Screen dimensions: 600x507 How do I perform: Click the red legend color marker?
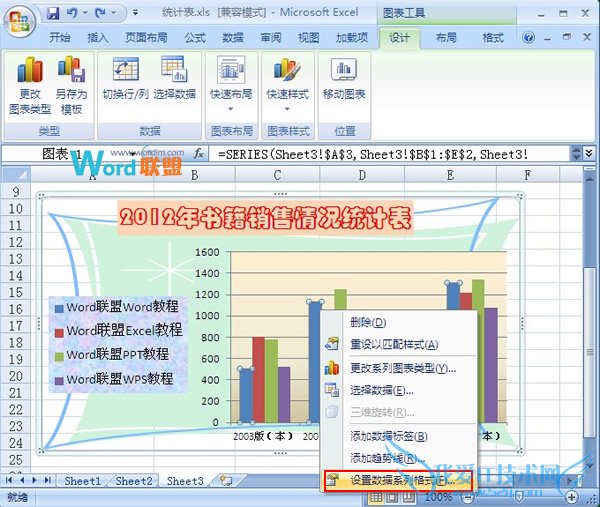click(x=59, y=332)
